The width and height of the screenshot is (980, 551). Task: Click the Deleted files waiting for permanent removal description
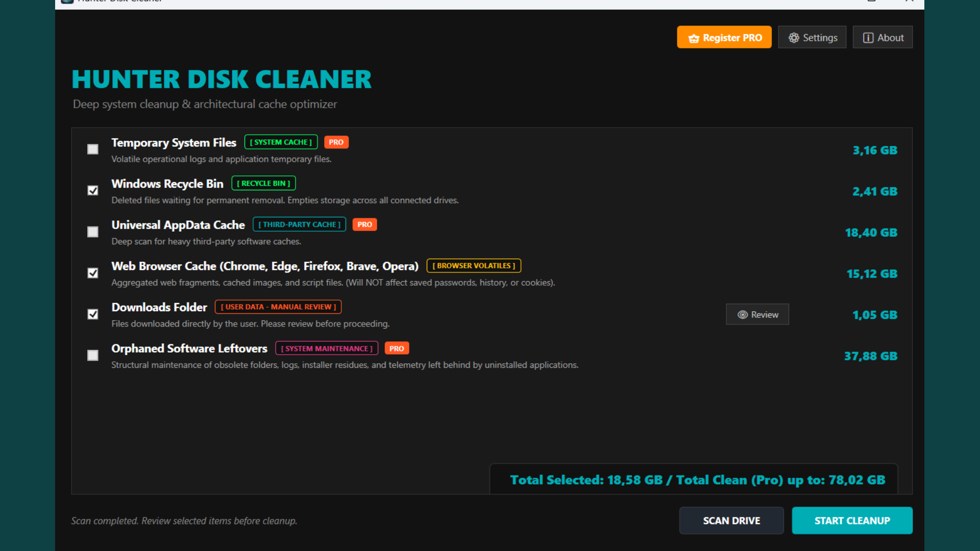pyautogui.click(x=285, y=201)
